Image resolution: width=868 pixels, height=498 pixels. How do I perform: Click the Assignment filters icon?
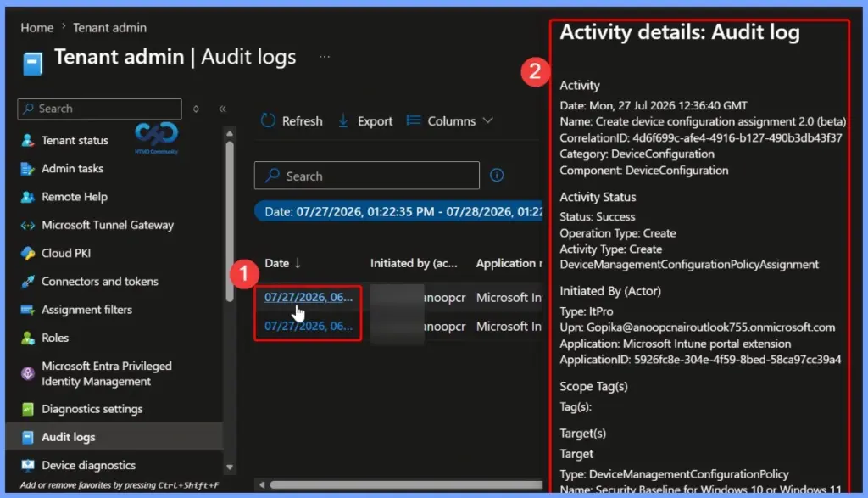28,310
